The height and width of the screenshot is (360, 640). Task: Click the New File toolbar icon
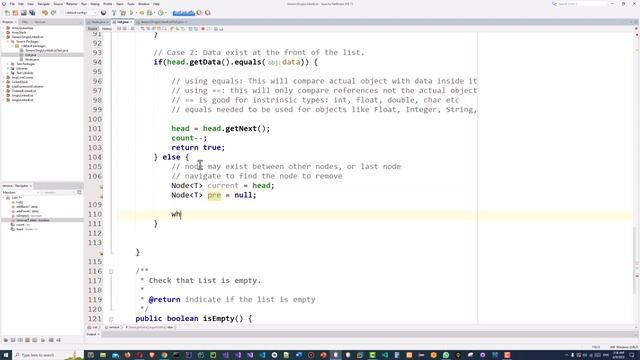click(x=7, y=13)
